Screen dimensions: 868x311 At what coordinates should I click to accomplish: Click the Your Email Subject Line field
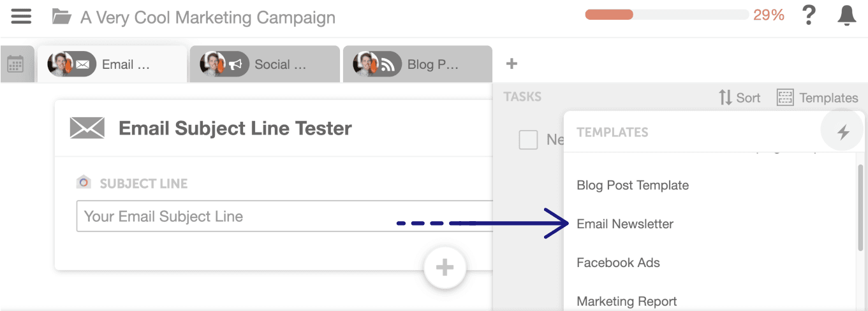[284, 216]
